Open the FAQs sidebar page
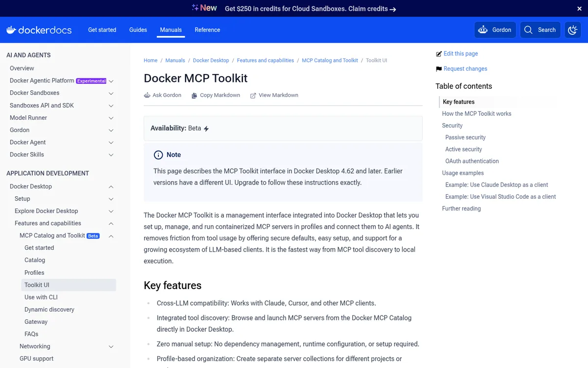The image size is (588, 368). [31, 334]
